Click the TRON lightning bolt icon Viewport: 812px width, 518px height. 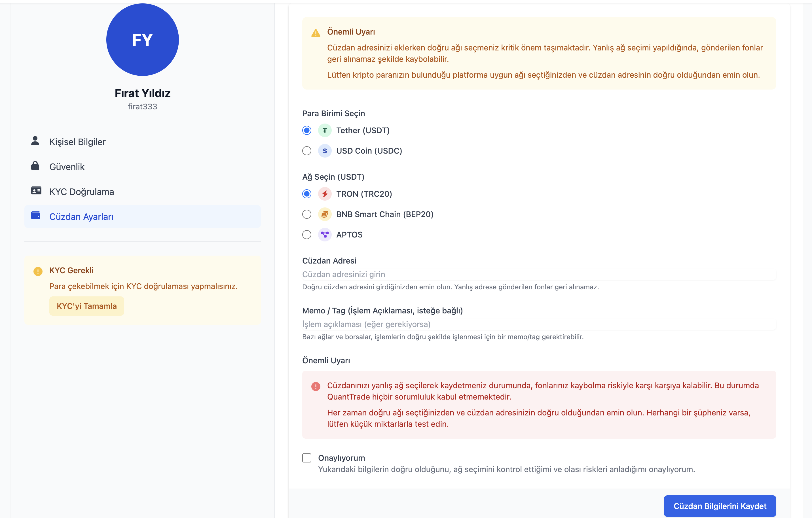tap(325, 194)
